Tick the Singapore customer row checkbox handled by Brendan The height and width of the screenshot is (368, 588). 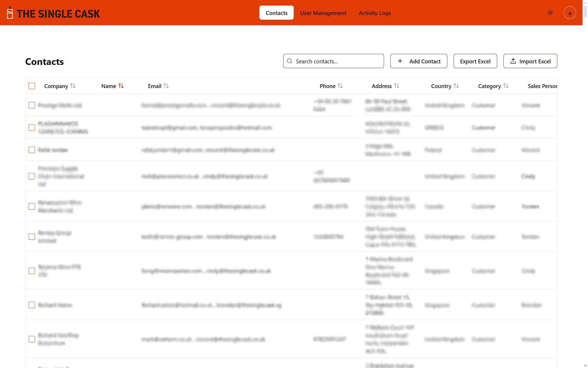point(32,305)
